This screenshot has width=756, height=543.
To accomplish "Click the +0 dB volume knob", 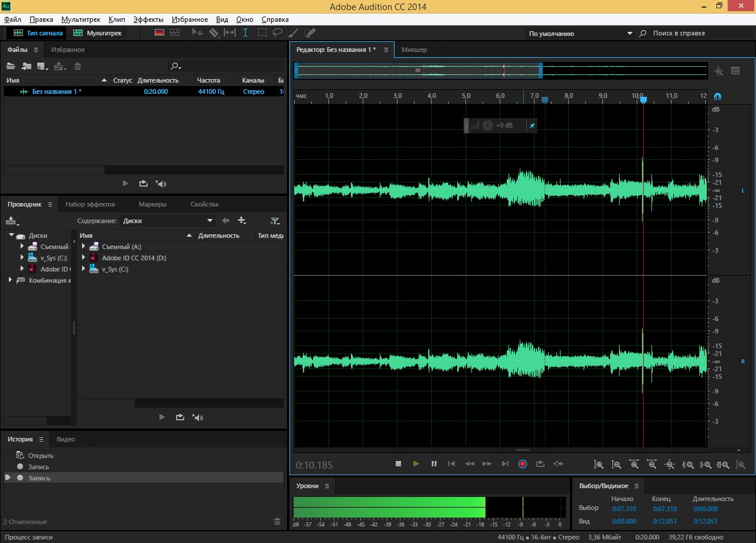I will [487, 125].
